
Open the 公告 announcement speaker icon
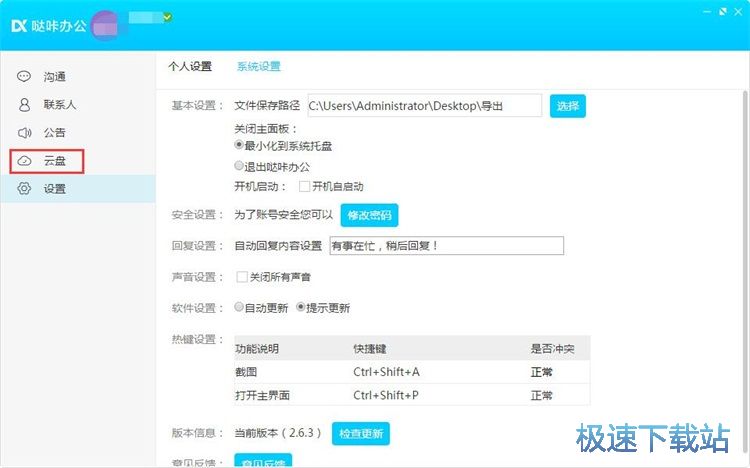coord(24,133)
